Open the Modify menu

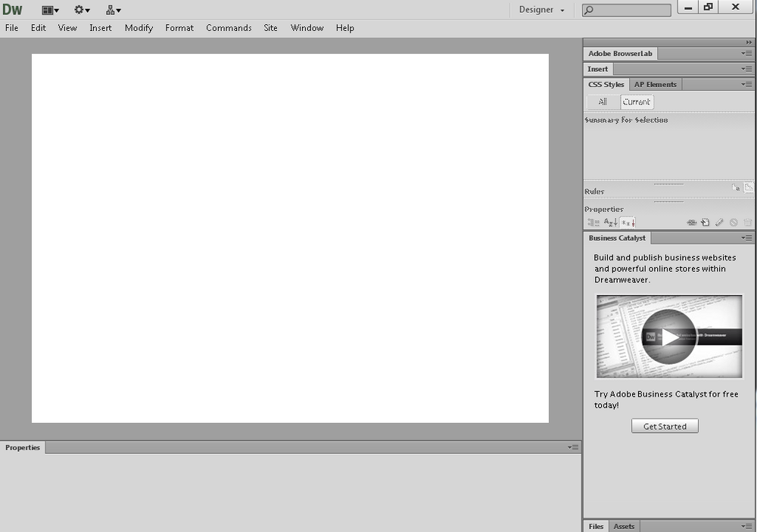[x=139, y=28]
